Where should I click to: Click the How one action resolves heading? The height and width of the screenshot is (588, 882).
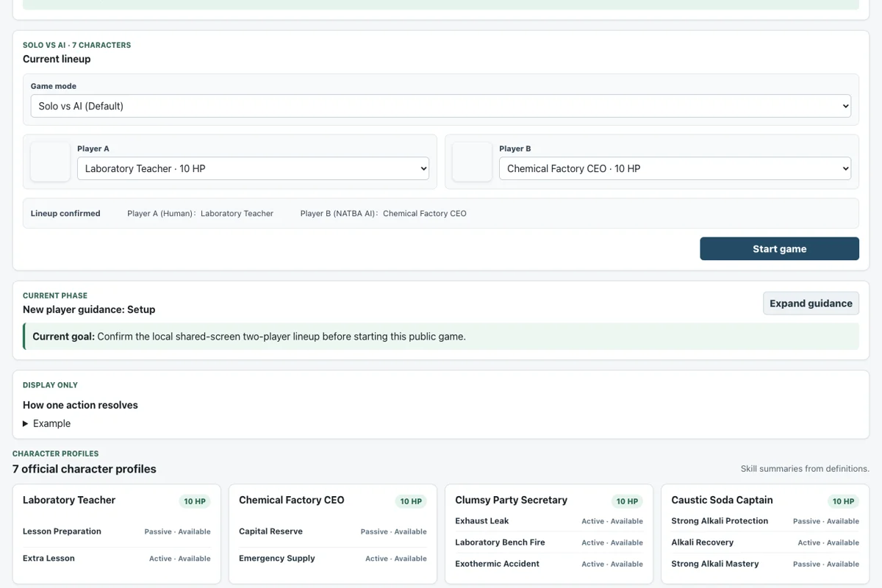(x=80, y=405)
